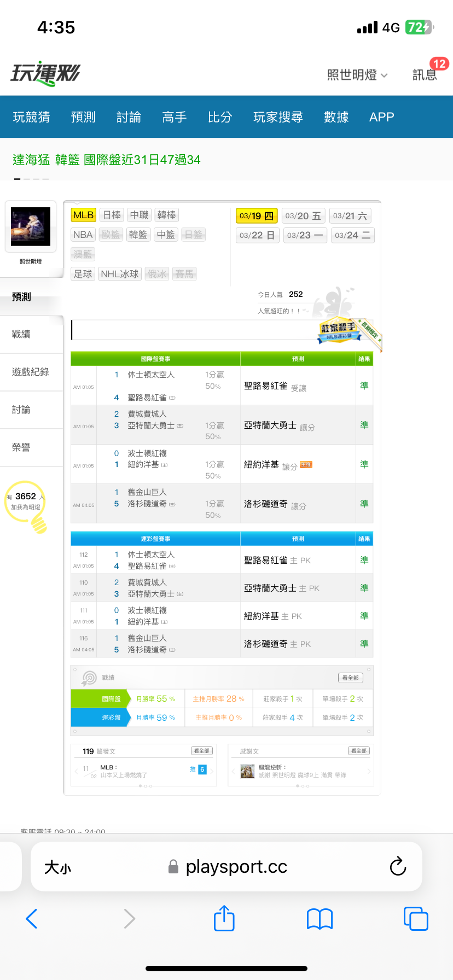Click the 照世明燈 profile avatar thumbnail
Screen dimensions: 453x980
coord(31,226)
